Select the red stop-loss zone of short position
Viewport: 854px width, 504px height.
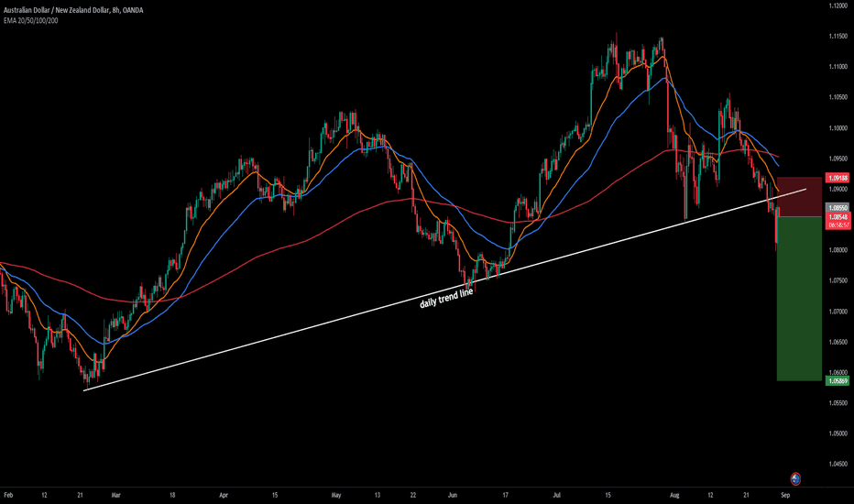click(799, 197)
